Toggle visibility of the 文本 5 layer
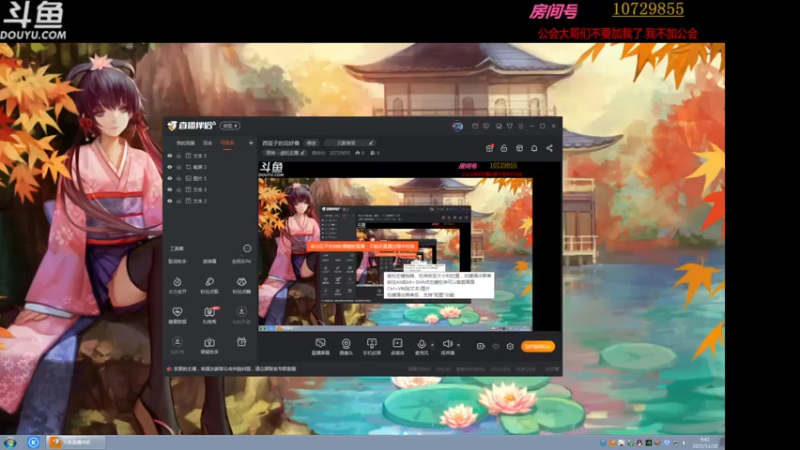This screenshot has height=450, width=800. (170, 156)
